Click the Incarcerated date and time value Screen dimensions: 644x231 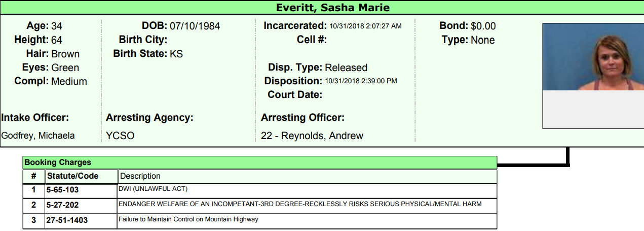(365, 26)
